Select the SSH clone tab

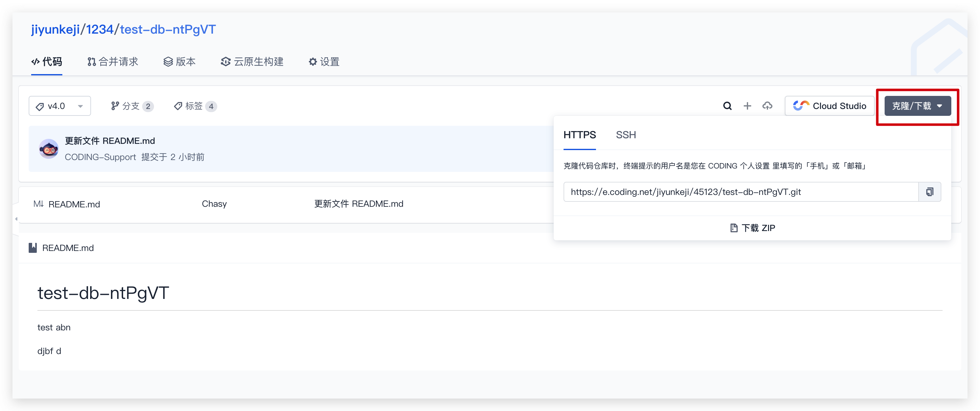point(626,135)
